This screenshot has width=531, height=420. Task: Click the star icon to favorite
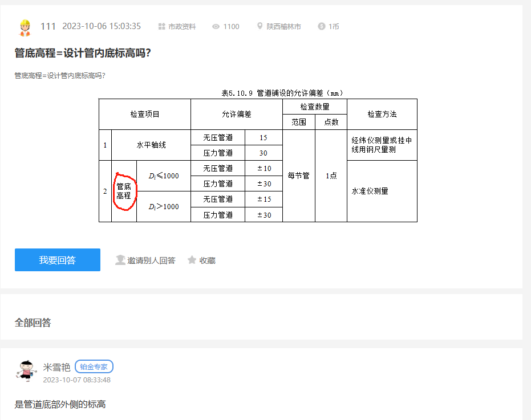click(x=192, y=260)
